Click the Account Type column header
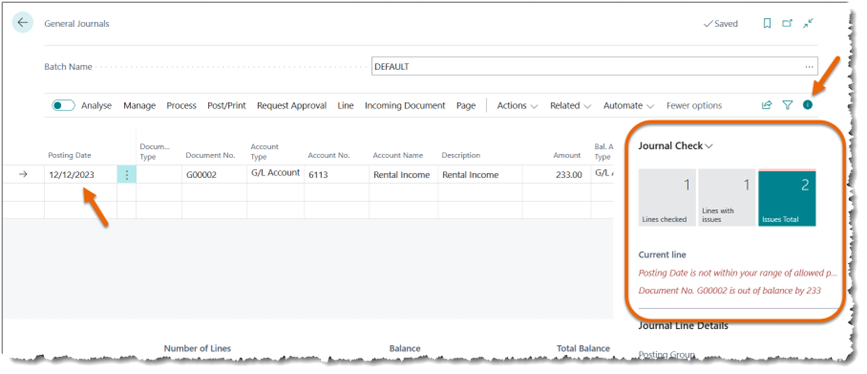 click(x=265, y=152)
